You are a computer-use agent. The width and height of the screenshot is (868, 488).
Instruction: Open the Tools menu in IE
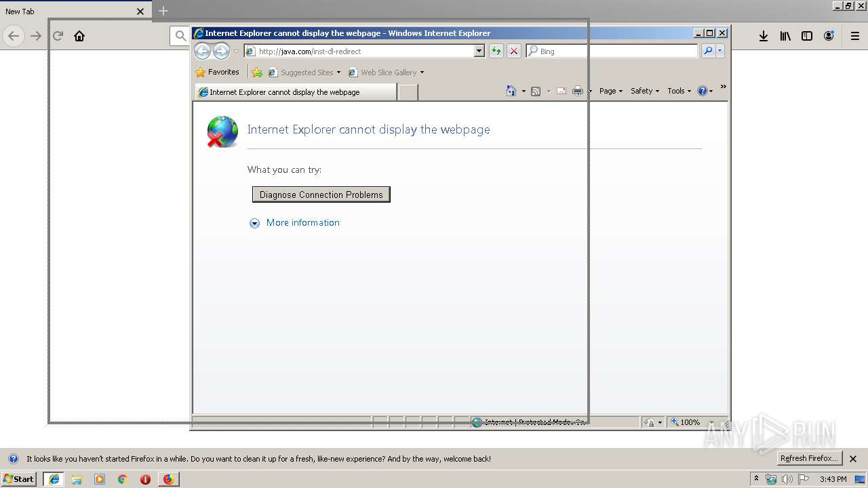pos(679,91)
